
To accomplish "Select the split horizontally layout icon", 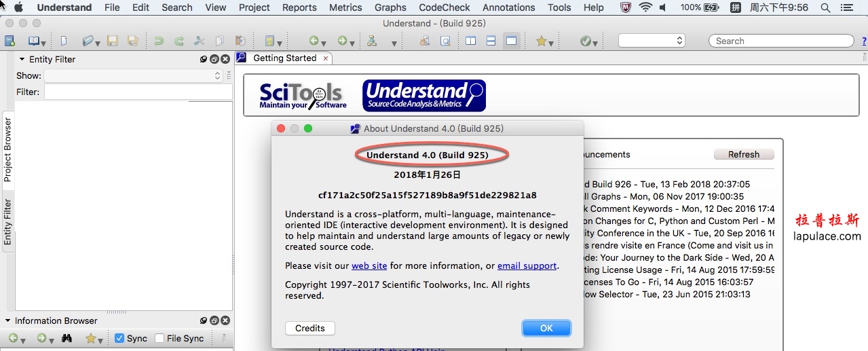I will point(491,41).
